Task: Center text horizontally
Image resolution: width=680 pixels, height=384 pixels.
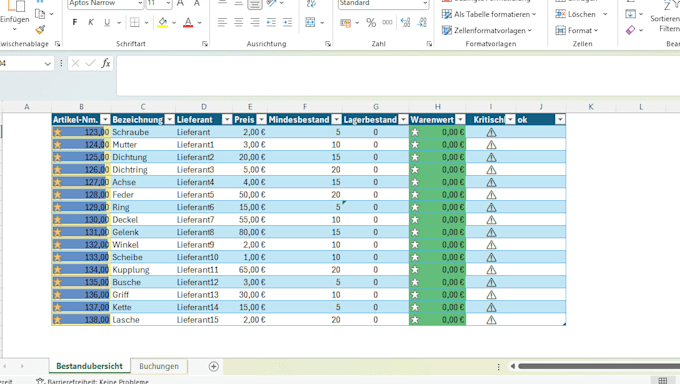Action: pos(239,22)
